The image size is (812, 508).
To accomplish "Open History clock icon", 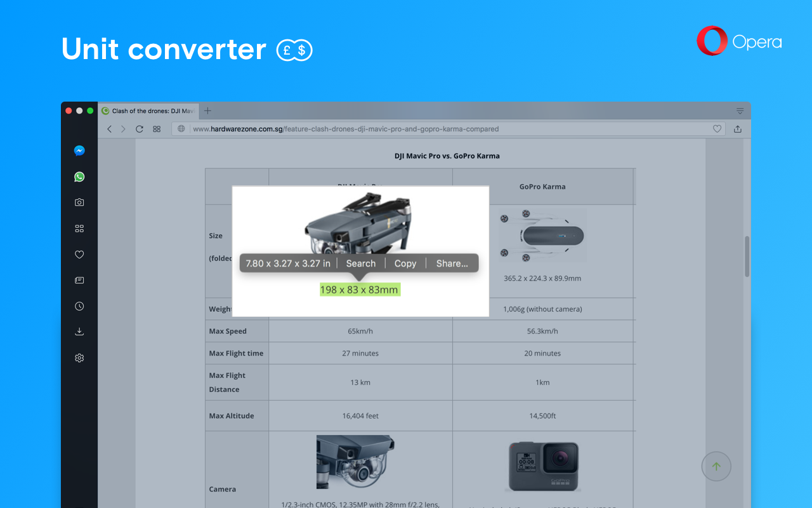I will pos(79,306).
